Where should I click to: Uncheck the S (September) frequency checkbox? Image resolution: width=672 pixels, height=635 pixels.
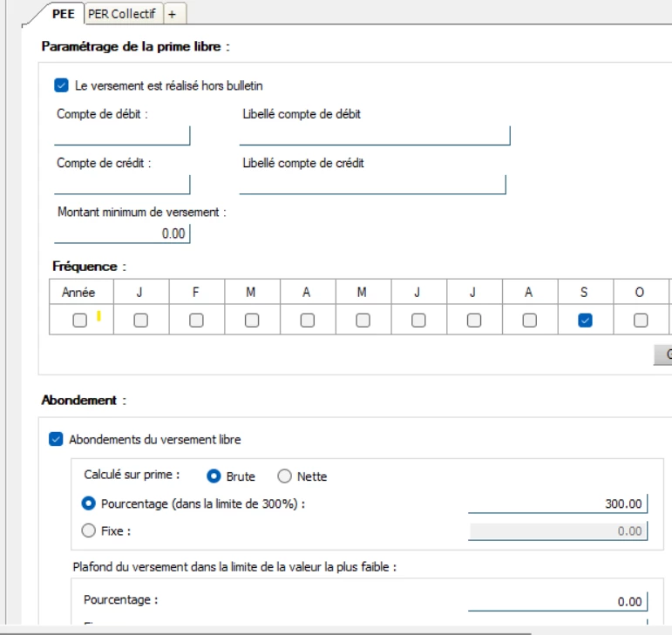point(585,321)
